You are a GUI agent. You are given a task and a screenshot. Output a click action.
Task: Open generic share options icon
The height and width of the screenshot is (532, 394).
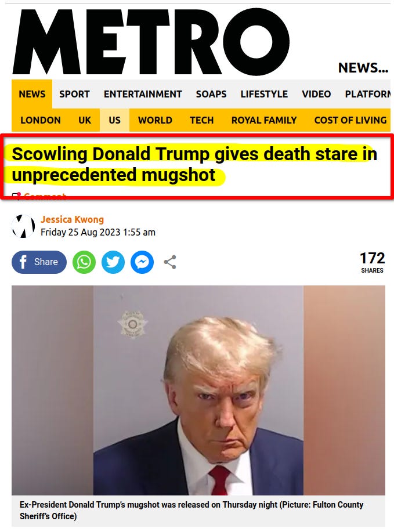tap(170, 262)
